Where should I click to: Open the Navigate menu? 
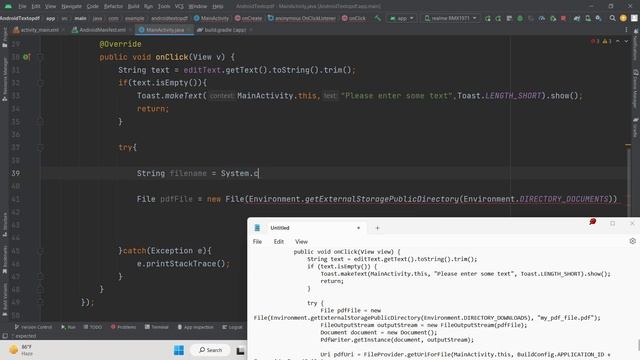[71, 6]
